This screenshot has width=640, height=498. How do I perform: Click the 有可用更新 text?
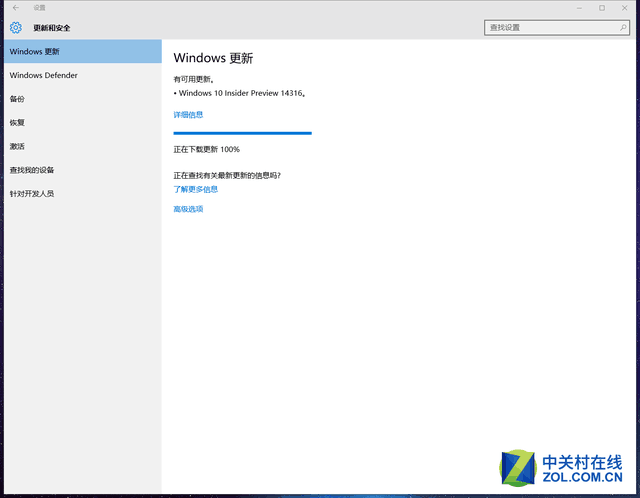pos(194,79)
